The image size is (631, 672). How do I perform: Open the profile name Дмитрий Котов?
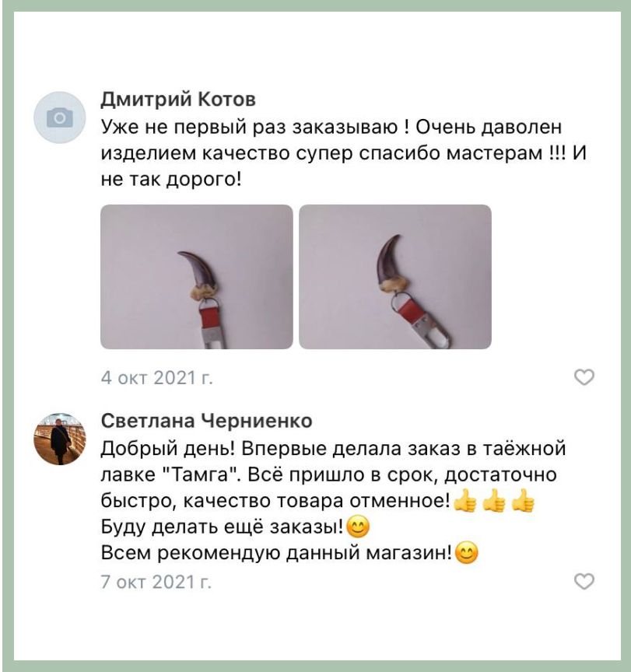[178, 100]
